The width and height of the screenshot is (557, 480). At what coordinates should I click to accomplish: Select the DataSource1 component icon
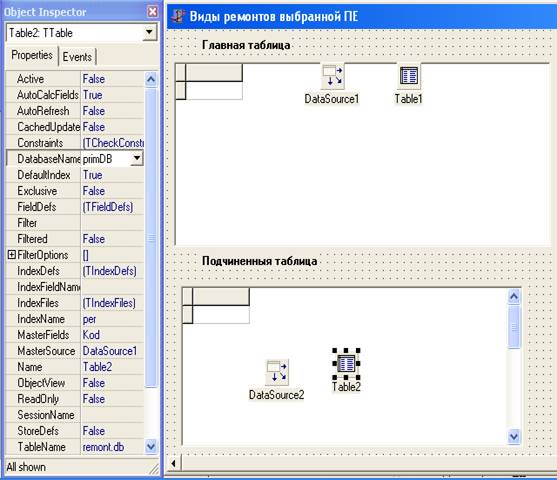pos(332,76)
